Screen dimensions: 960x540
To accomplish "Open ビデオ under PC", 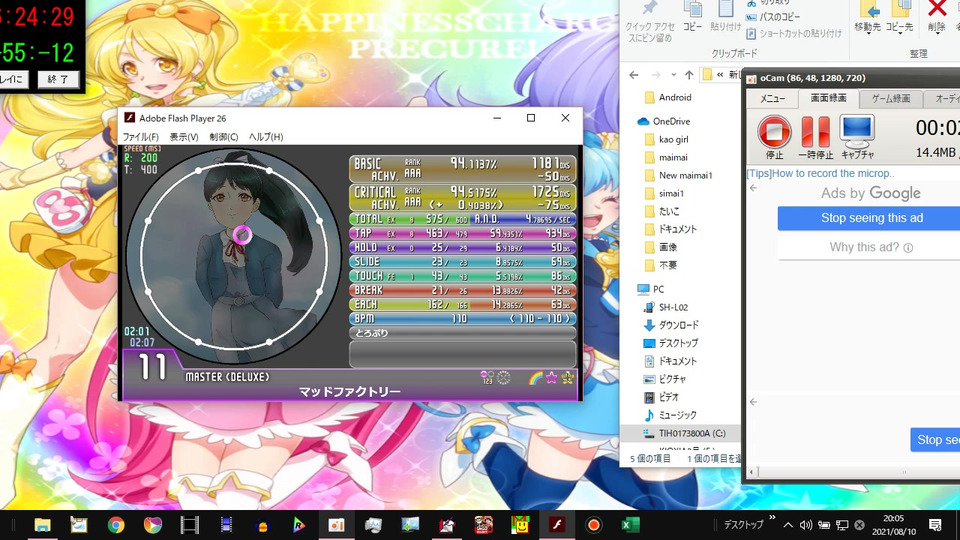I will [669, 397].
